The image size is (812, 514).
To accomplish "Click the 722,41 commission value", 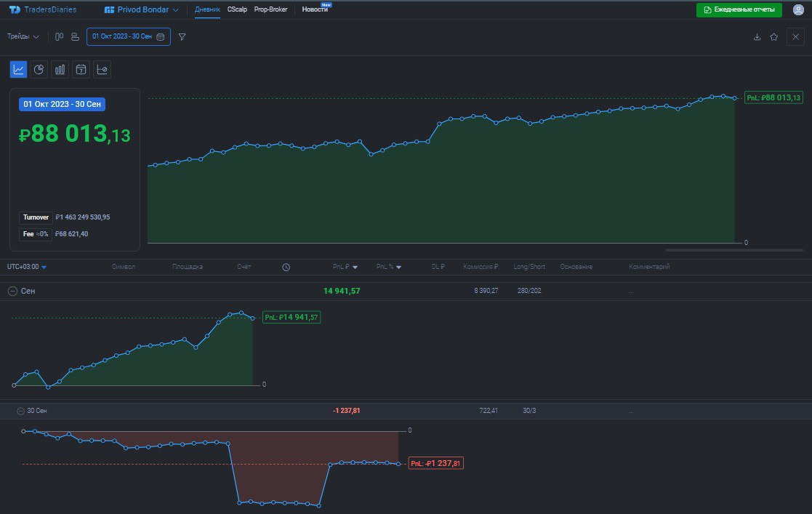I will point(489,410).
